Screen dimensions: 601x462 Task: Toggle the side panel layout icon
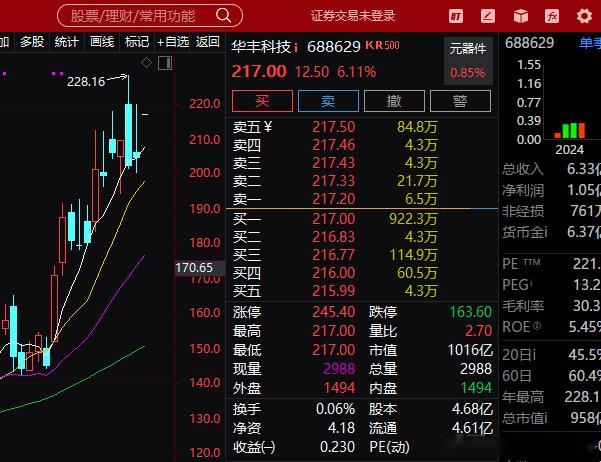coord(165,63)
